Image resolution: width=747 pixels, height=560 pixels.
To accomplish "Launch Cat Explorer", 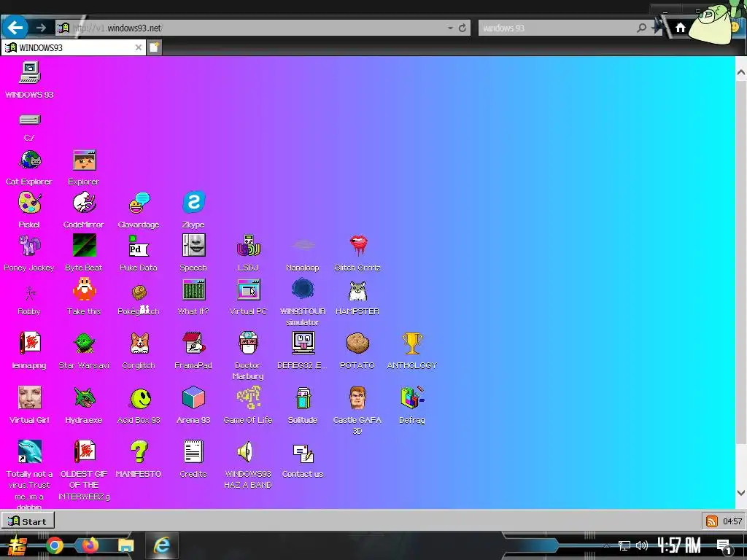I will coord(29,160).
